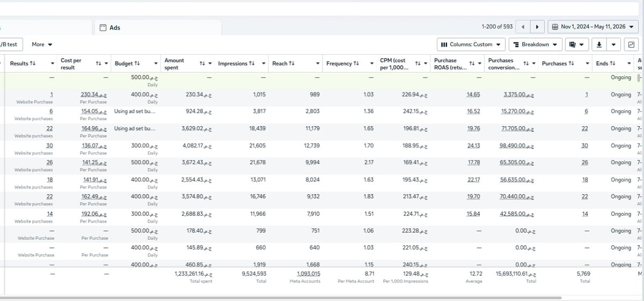Open the 230.34 cost per result link
The height and width of the screenshot is (301, 644).
tap(93, 95)
